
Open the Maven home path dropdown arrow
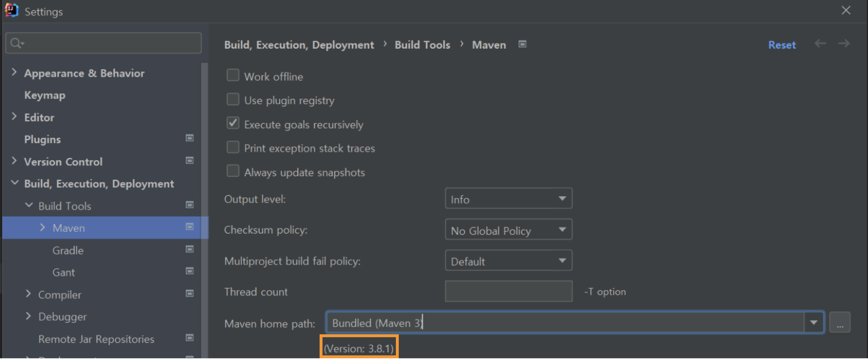click(814, 322)
